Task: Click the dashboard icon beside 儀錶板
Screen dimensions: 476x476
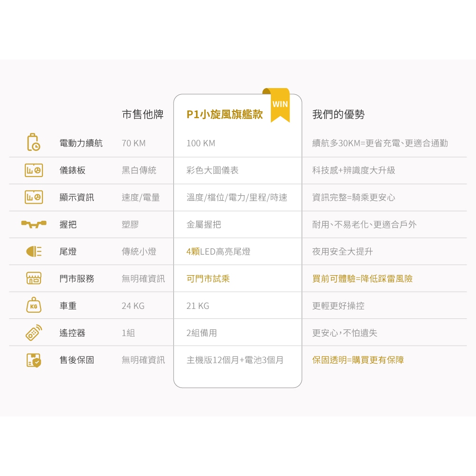Action: click(34, 170)
